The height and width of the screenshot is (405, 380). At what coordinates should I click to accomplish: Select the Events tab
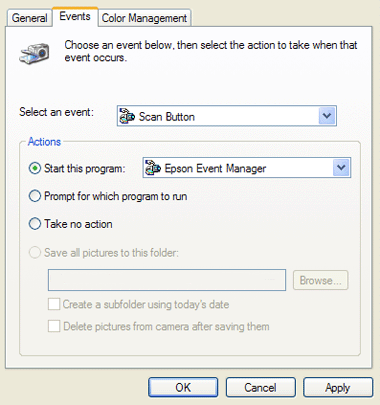coord(75,16)
